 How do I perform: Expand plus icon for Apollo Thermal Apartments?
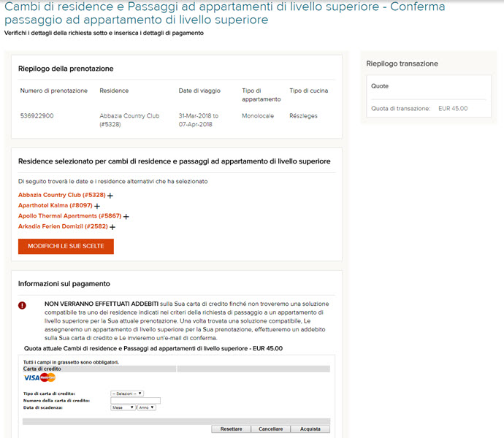click(x=126, y=217)
